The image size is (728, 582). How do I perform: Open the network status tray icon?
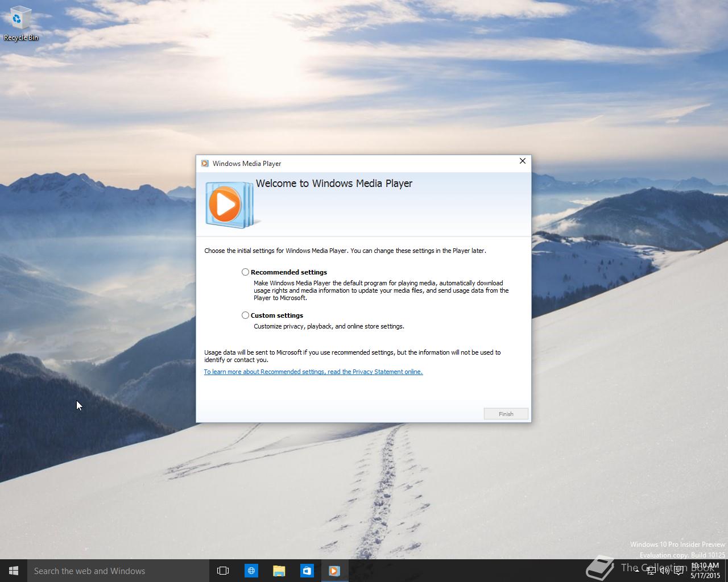tap(651, 571)
